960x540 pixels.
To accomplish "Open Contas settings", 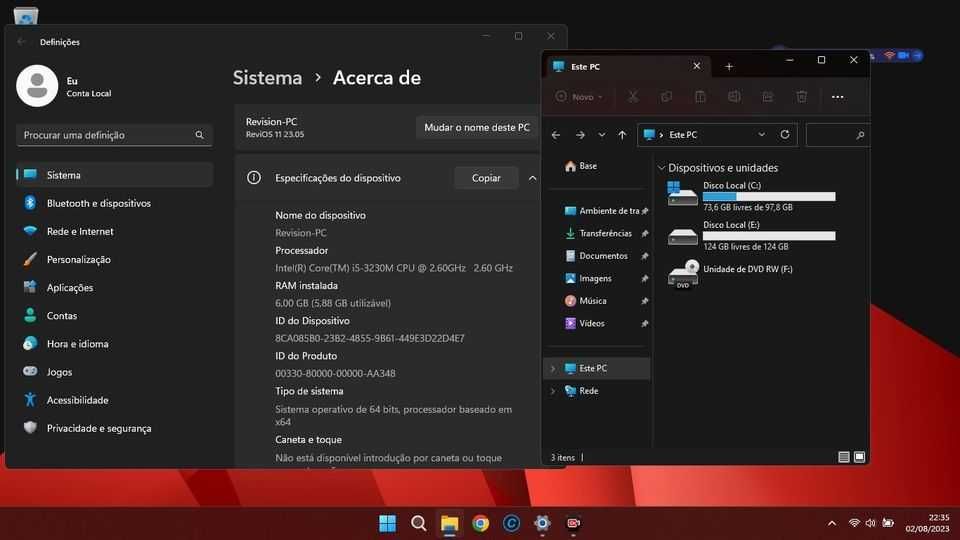I will point(114,316).
